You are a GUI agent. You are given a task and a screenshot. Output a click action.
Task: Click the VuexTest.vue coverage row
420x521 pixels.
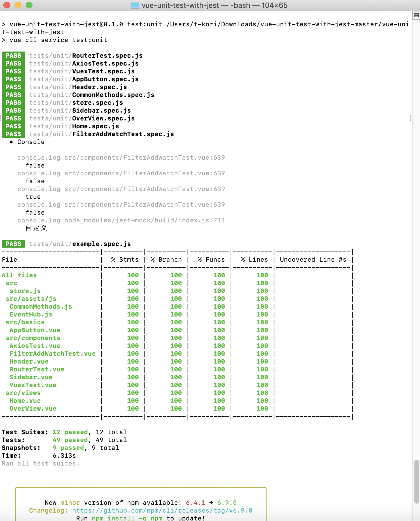pos(177,385)
